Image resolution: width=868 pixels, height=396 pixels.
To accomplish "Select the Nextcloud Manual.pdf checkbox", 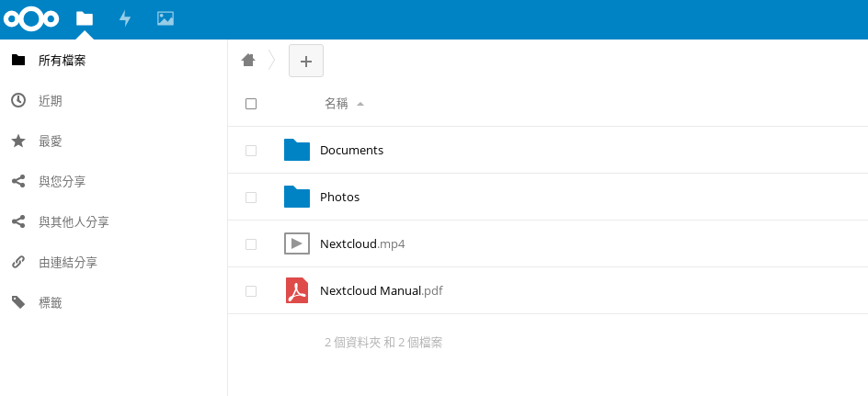I will (x=251, y=291).
